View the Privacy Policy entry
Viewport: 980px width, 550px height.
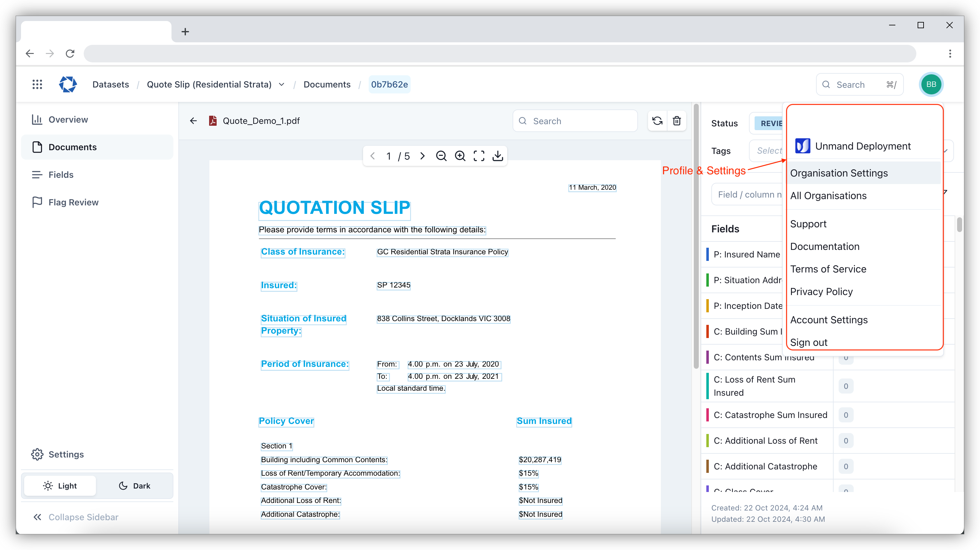point(821,291)
